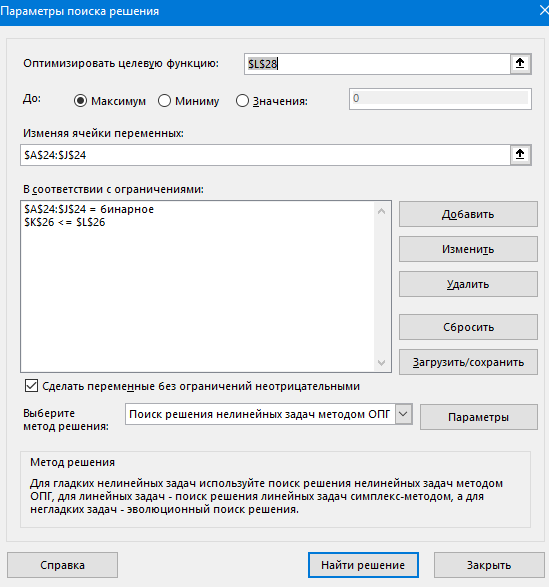The height and width of the screenshot is (587, 549).
Task: Click the variable cells field $A$24:$J$24
Action: [266, 155]
